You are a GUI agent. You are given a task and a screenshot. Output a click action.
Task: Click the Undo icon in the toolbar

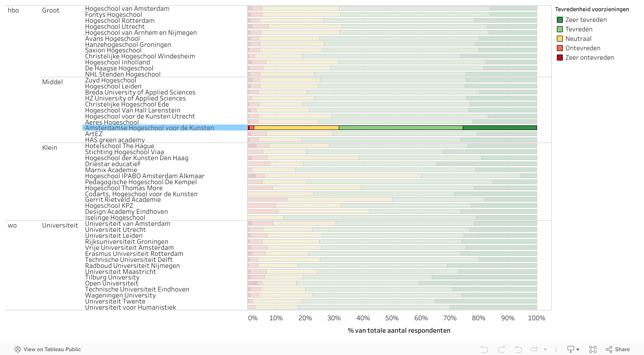pos(484,349)
